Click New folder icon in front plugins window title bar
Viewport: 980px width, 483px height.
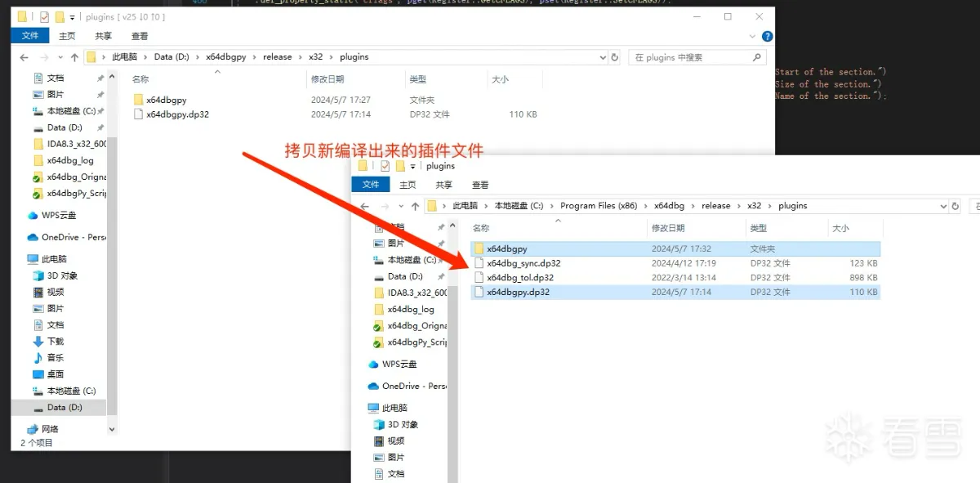(x=400, y=166)
